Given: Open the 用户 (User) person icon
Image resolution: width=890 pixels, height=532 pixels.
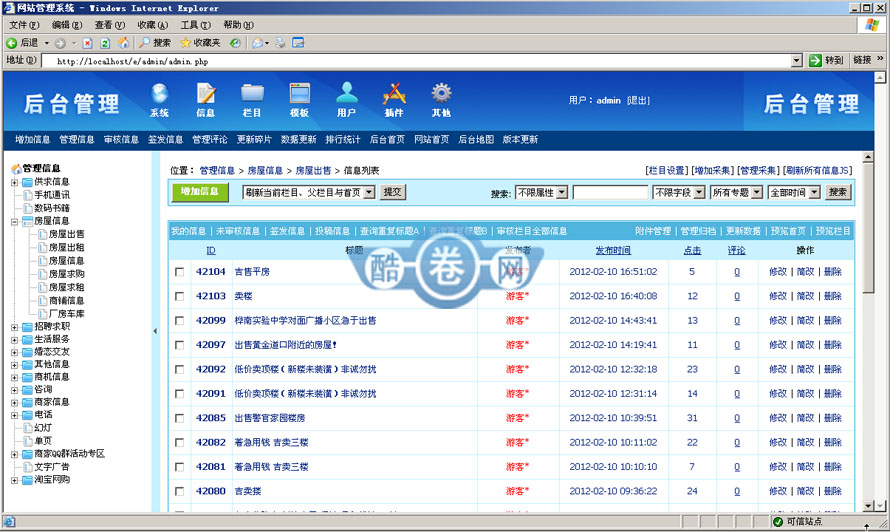Looking at the screenshot, I should click(x=346, y=93).
